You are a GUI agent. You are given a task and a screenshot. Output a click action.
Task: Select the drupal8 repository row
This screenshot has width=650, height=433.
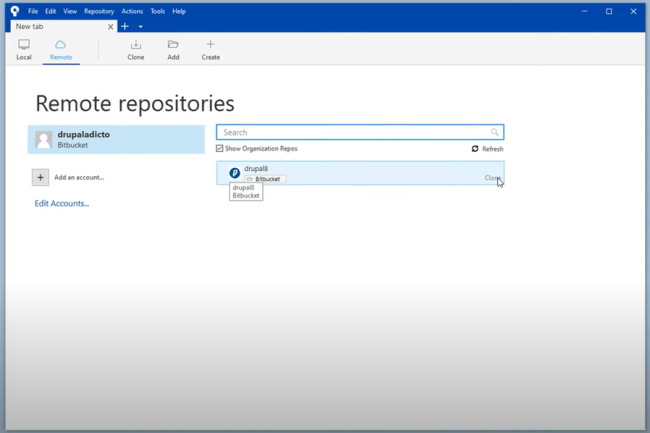pyautogui.click(x=360, y=173)
